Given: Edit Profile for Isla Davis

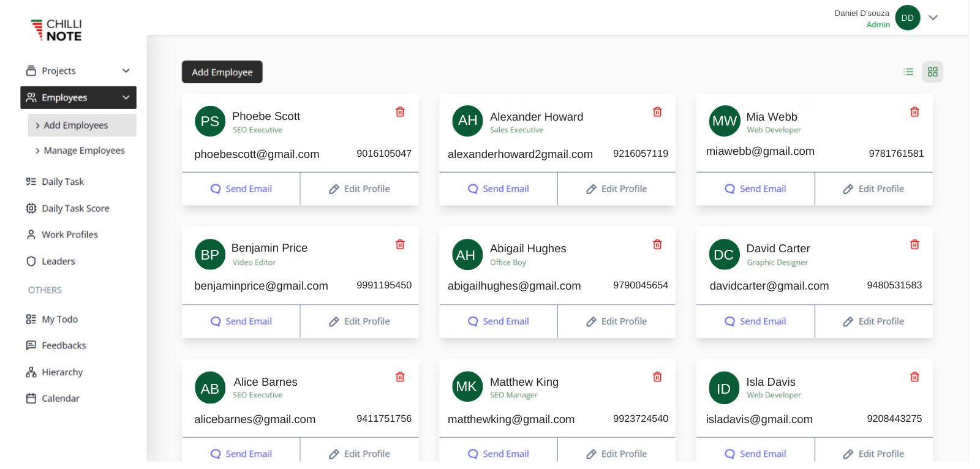Looking at the screenshot, I should pos(873,454).
